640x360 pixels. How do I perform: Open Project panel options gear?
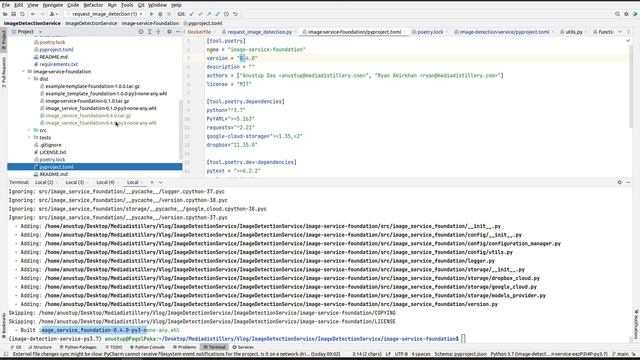coord(169,31)
